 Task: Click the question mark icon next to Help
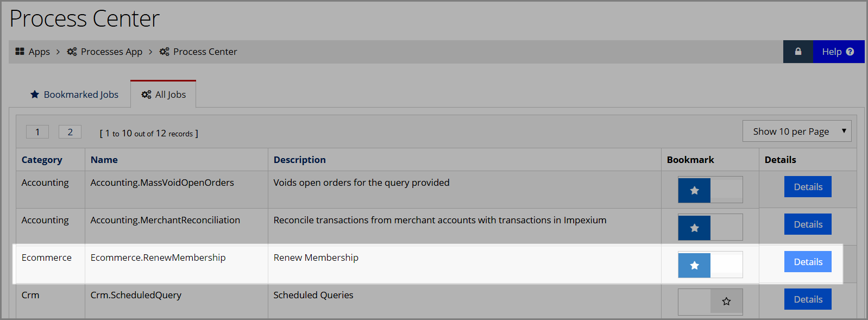point(850,52)
